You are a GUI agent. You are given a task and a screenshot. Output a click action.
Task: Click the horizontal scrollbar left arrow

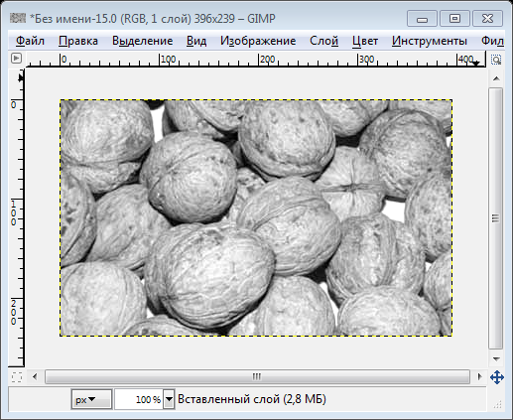35,376
